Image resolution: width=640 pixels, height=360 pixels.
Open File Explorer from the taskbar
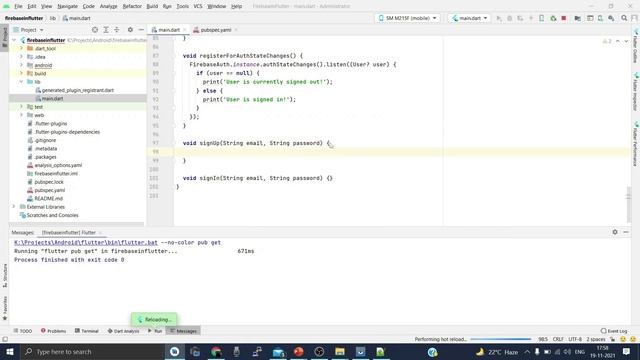point(340,351)
